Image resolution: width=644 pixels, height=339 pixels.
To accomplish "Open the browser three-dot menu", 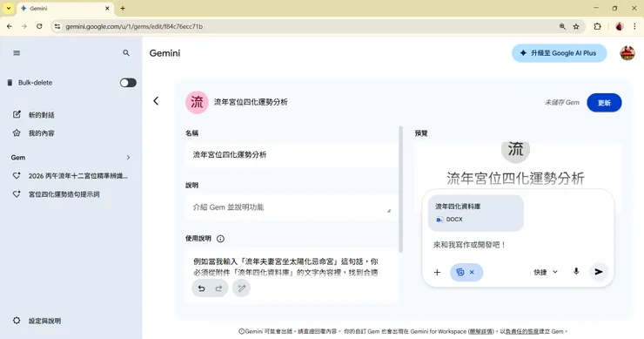I will pyautogui.click(x=634, y=26).
